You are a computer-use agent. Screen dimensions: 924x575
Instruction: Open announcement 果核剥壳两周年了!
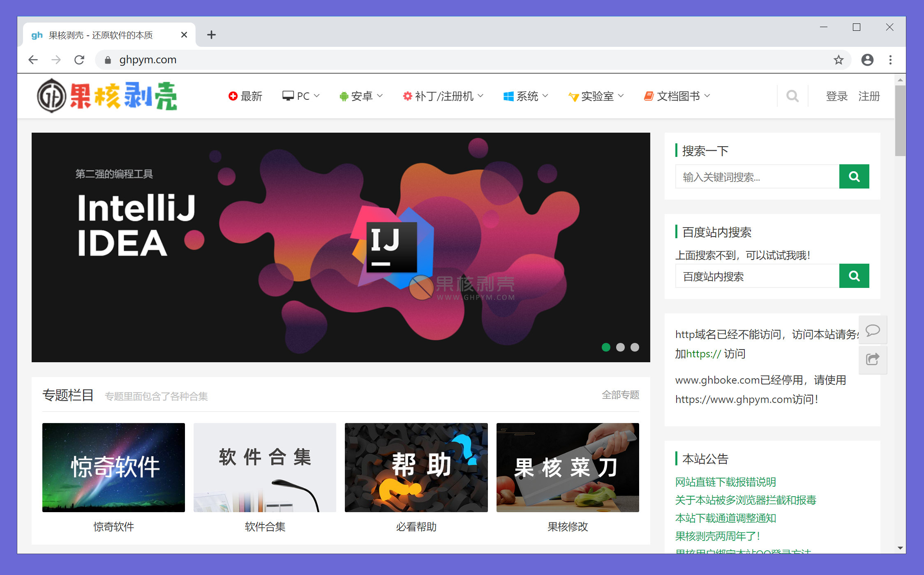718,536
